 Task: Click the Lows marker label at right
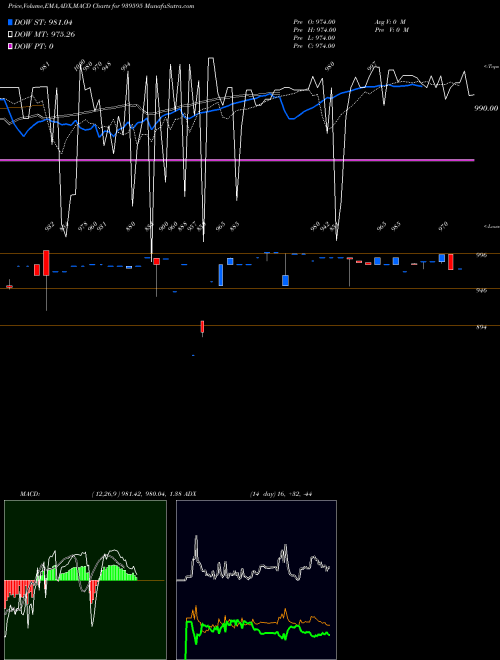tap(491, 226)
